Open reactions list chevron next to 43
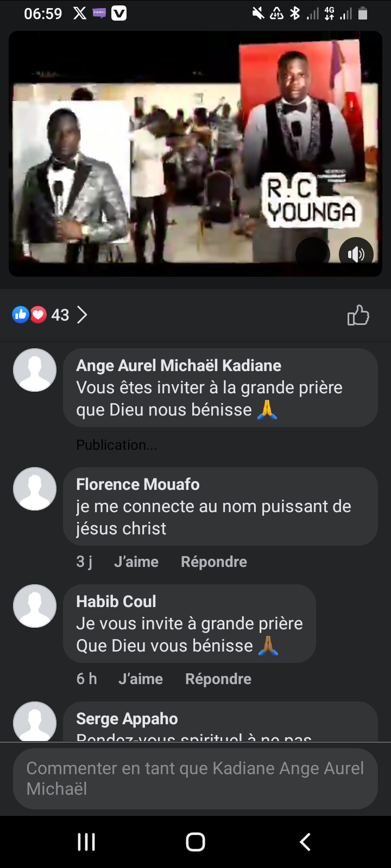This screenshot has height=868, width=391. [x=82, y=315]
